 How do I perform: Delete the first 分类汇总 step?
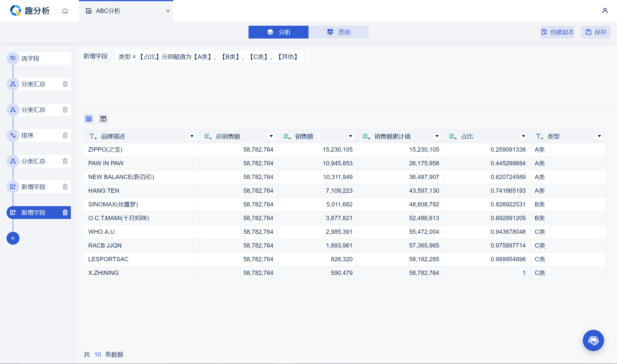65,84
